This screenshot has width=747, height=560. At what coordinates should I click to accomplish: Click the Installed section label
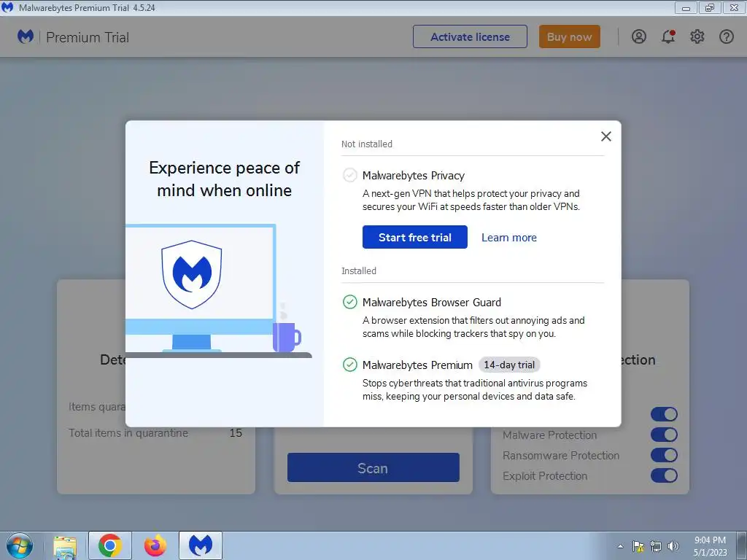(x=359, y=271)
